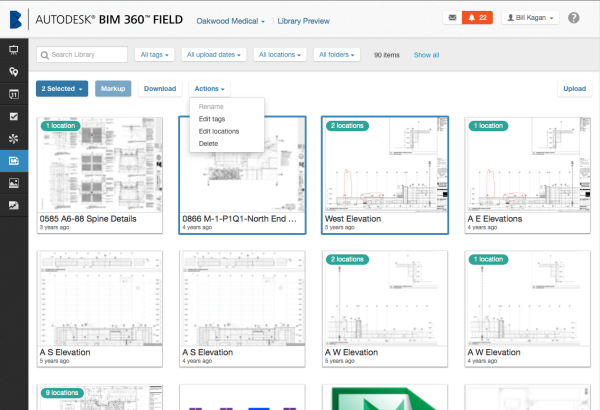The height and width of the screenshot is (410, 600).
Task: Select A W Elevation thumbnail from 5 years ago
Action: tap(385, 299)
